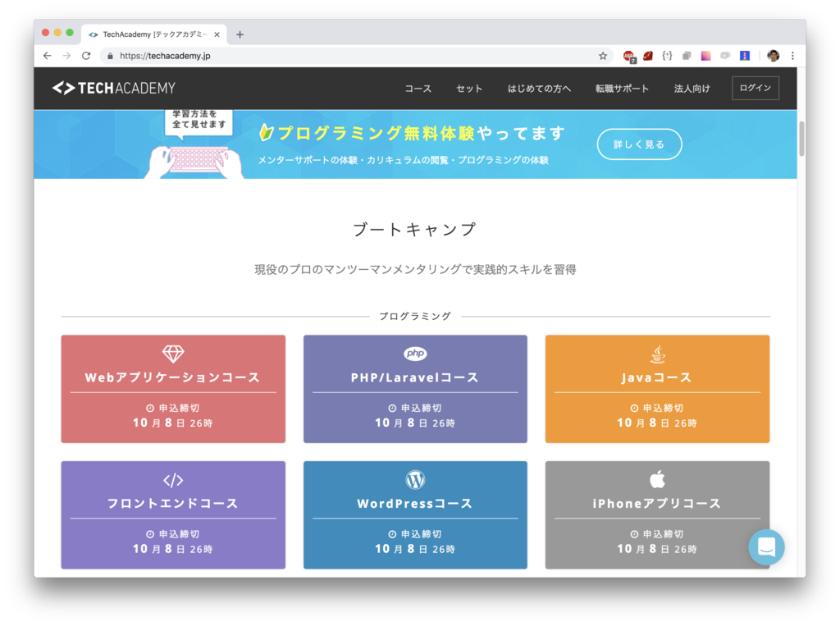The width and height of the screenshot is (840, 626).
Task: Click the WordPress logo icon
Action: pyautogui.click(x=415, y=480)
